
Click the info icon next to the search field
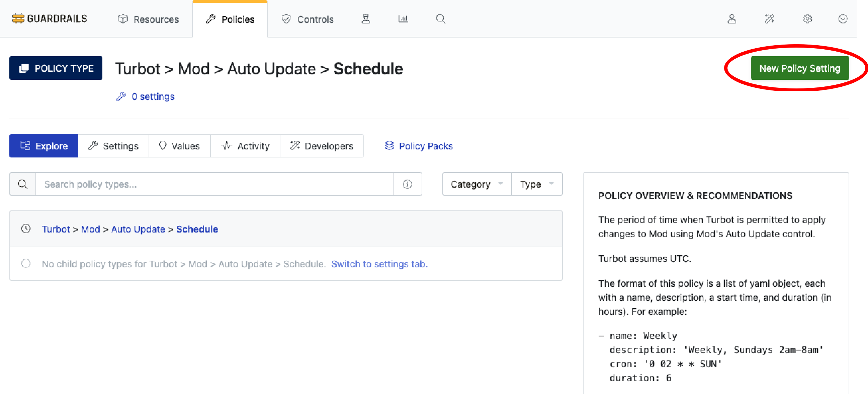click(x=407, y=184)
